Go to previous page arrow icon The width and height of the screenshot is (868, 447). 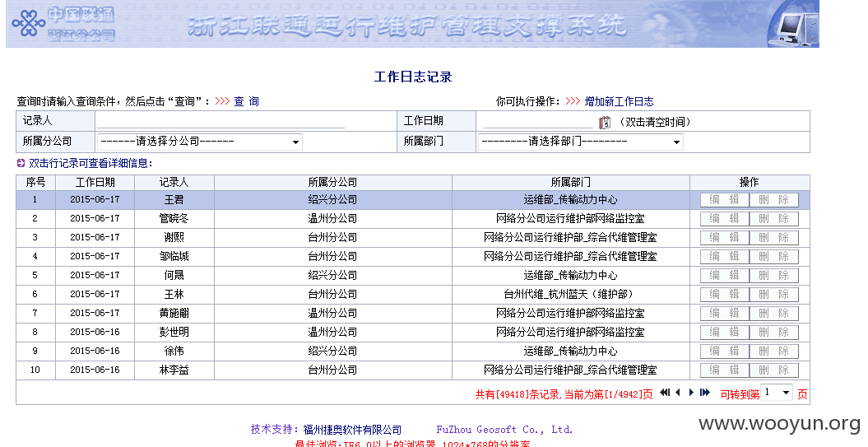pos(678,393)
